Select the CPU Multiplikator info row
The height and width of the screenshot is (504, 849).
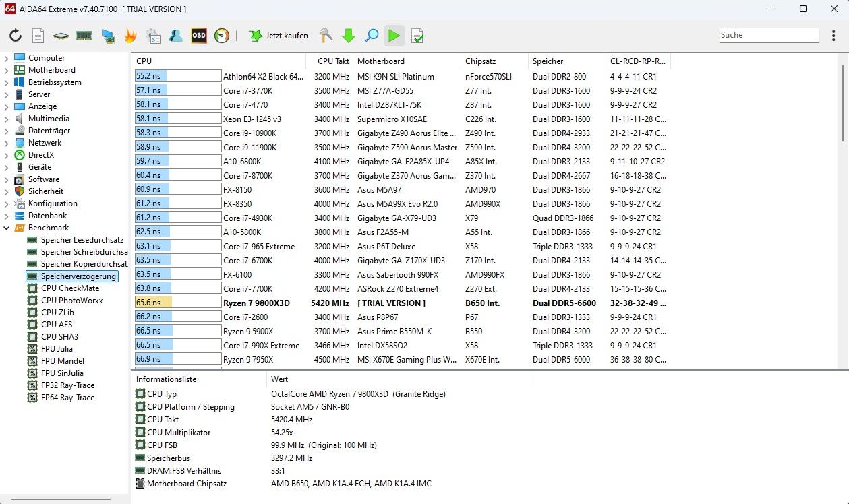(330, 433)
